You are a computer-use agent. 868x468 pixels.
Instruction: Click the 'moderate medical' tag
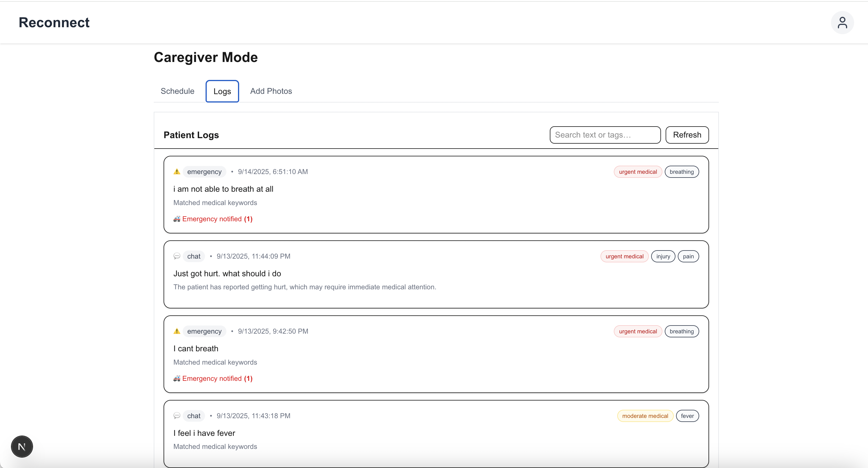click(645, 416)
